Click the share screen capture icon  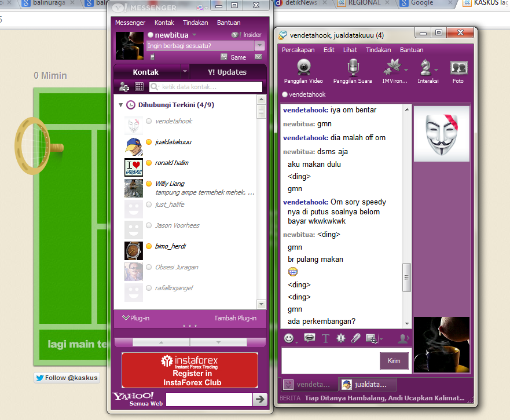coord(371,338)
